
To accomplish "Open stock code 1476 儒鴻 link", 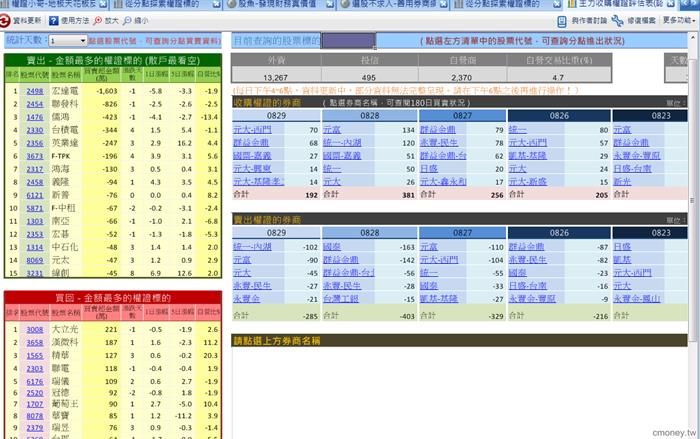I will point(34,117).
